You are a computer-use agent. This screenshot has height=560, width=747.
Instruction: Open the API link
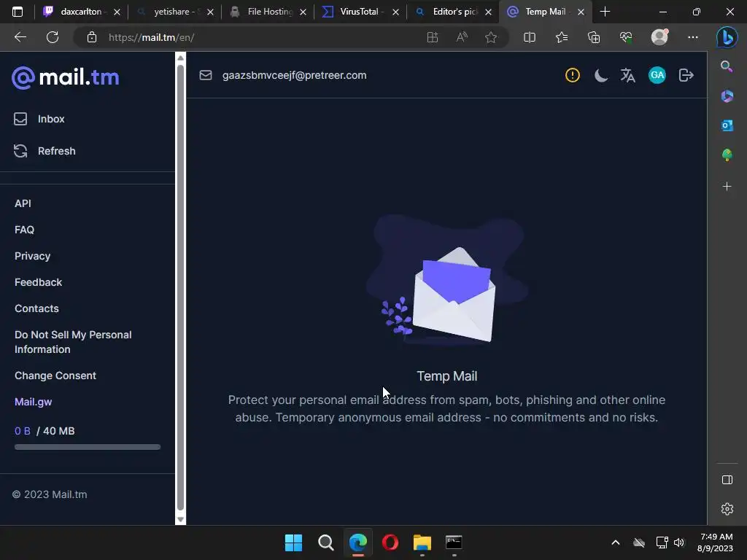tap(23, 203)
